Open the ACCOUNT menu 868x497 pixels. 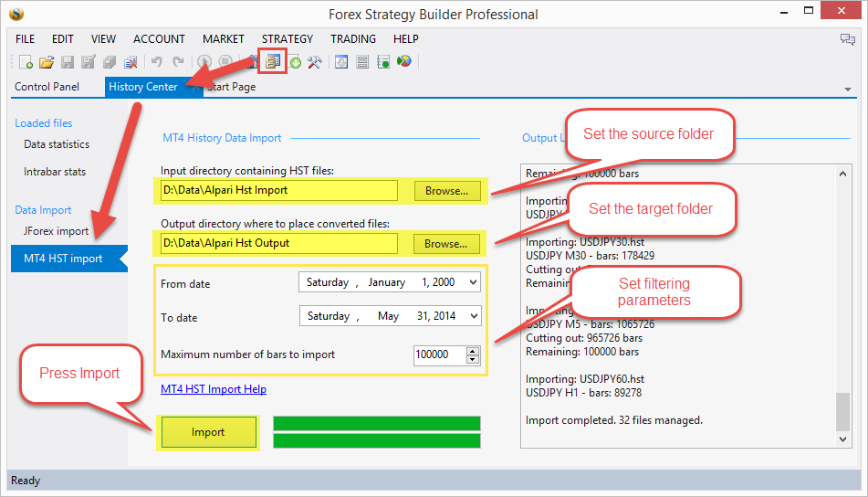[159, 38]
